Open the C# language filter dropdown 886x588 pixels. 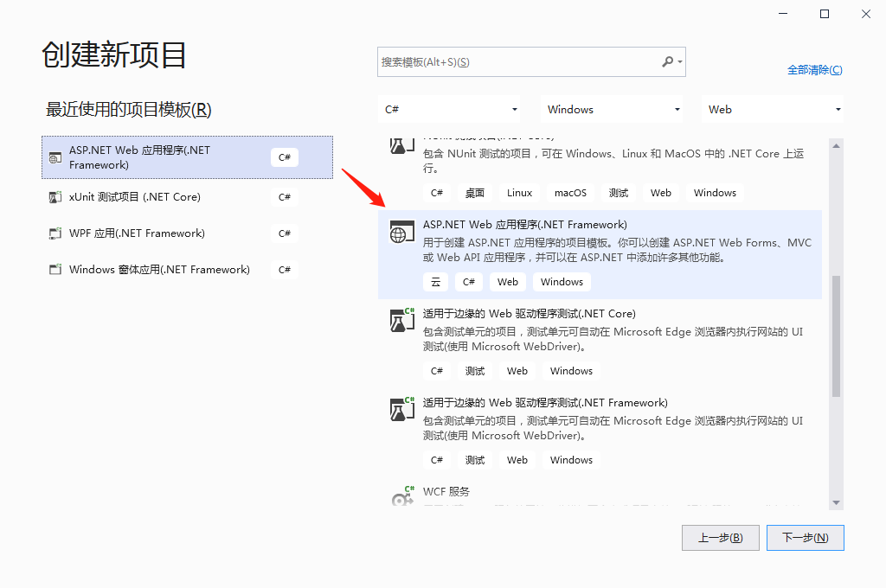pos(449,110)
